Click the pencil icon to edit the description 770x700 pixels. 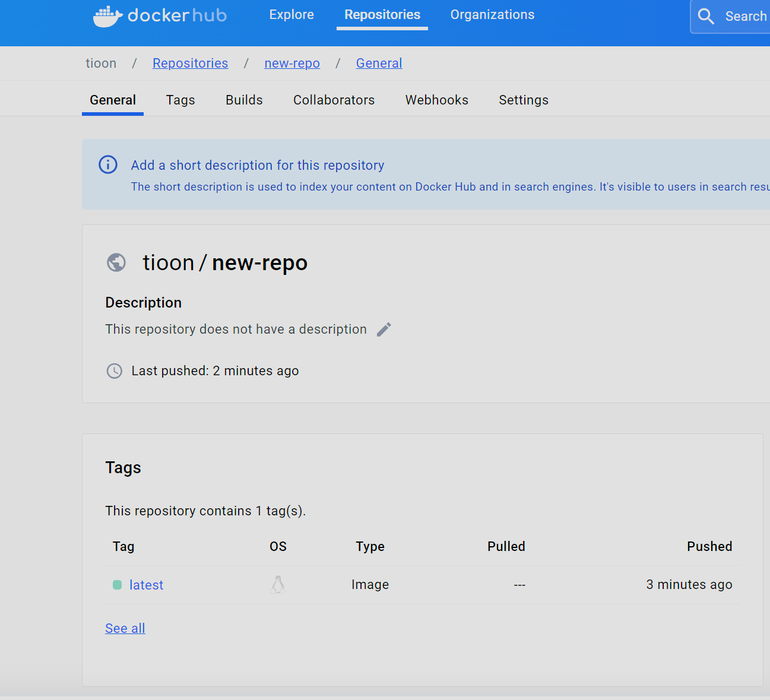coord(384,330)
